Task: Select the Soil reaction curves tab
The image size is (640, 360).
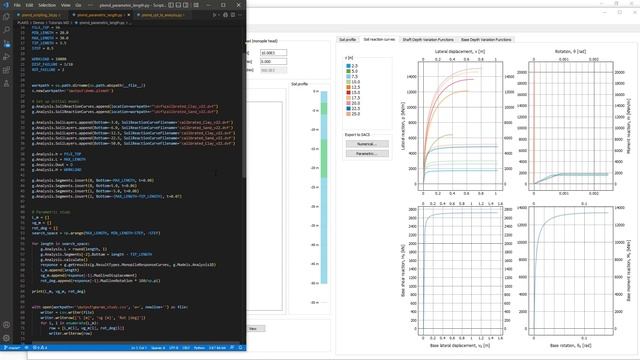Action: [x=379, y=40]
